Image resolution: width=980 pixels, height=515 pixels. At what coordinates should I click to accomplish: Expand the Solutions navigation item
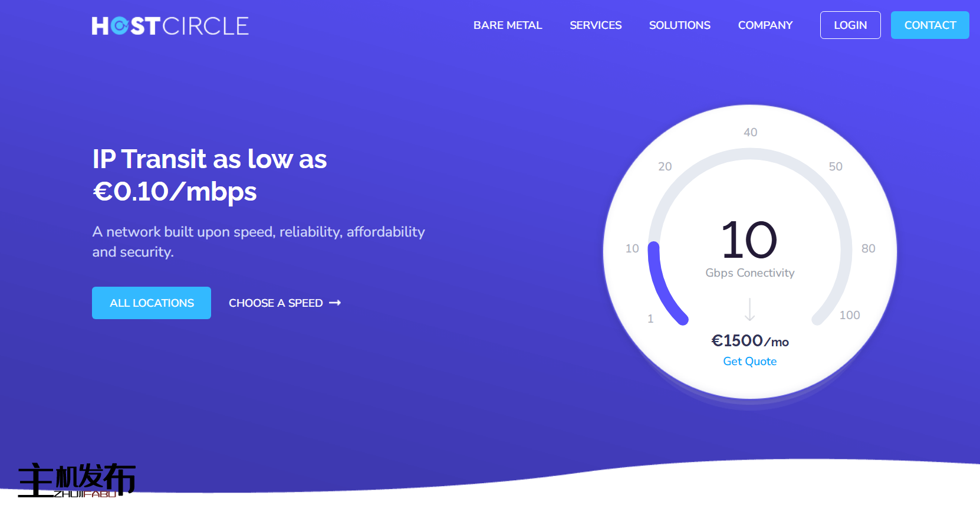click(x=679, y=25)
